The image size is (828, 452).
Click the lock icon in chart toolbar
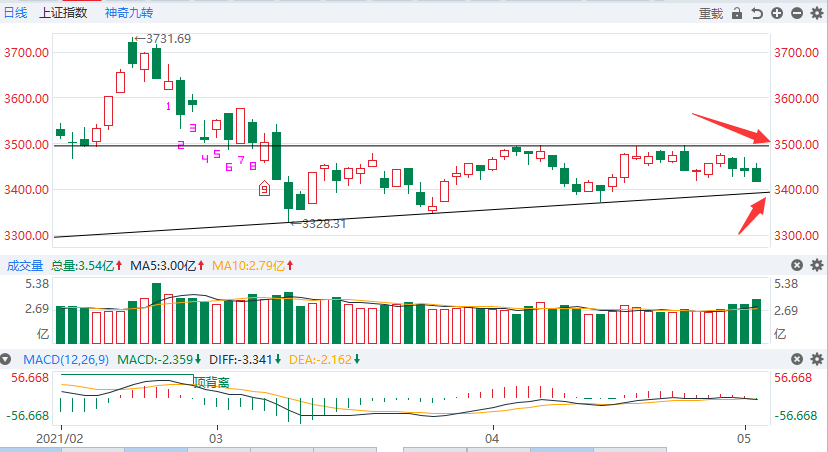coord(737,13)
